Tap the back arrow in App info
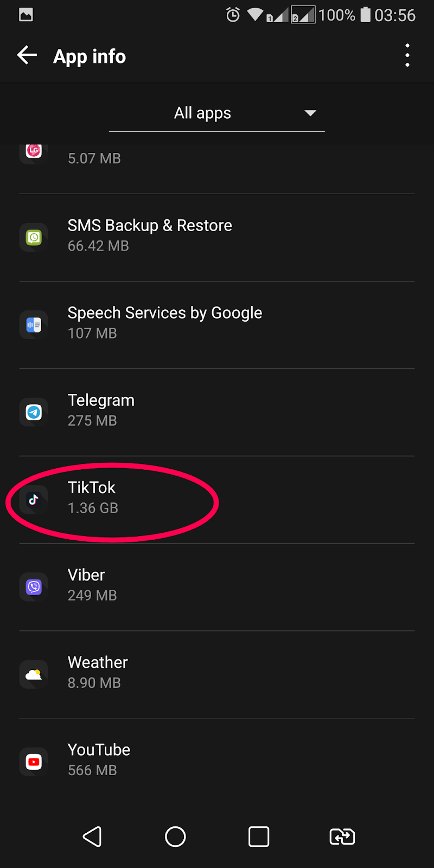Screen dimensions: 434x868 click(27, 55)
